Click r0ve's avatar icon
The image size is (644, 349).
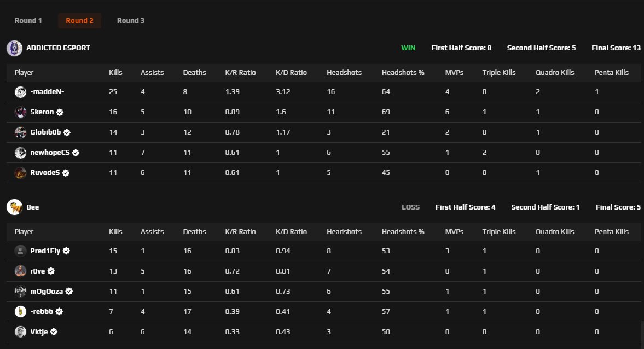click(21, 271)
